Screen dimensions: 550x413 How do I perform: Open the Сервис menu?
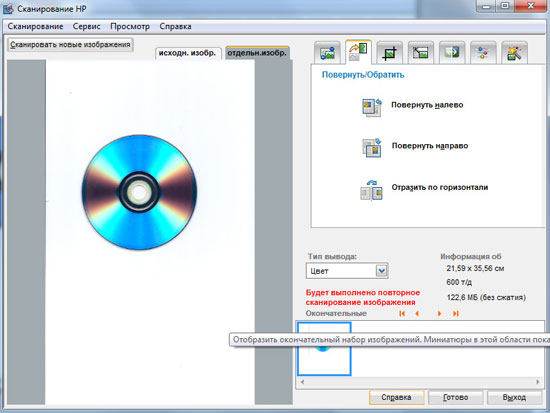point(87,26)
